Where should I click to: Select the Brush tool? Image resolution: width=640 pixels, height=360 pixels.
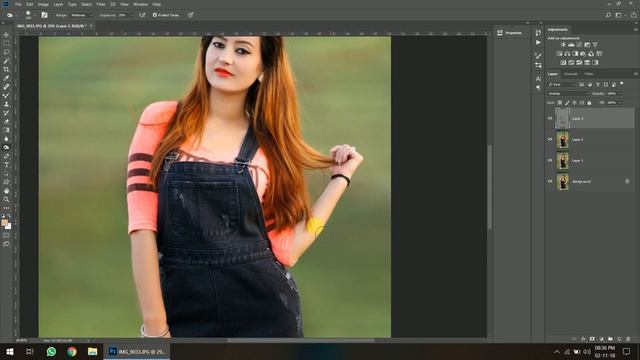click(6, 96)
